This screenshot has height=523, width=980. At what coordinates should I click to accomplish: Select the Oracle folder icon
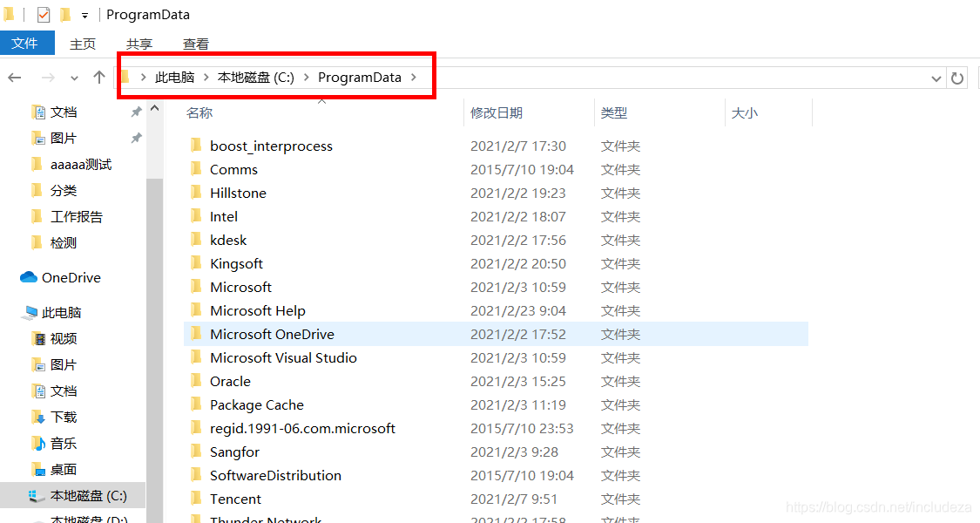point(196,381)
